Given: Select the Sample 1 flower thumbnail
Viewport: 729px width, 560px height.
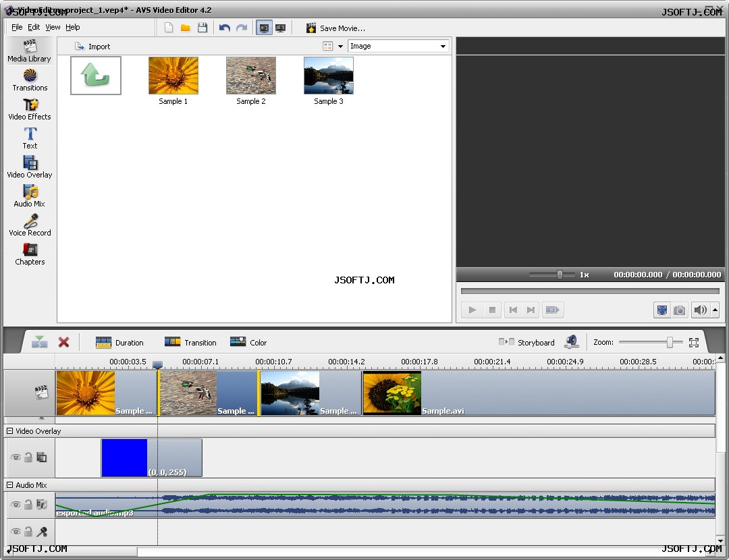Looking at the screenshot, I should (173, 76).
